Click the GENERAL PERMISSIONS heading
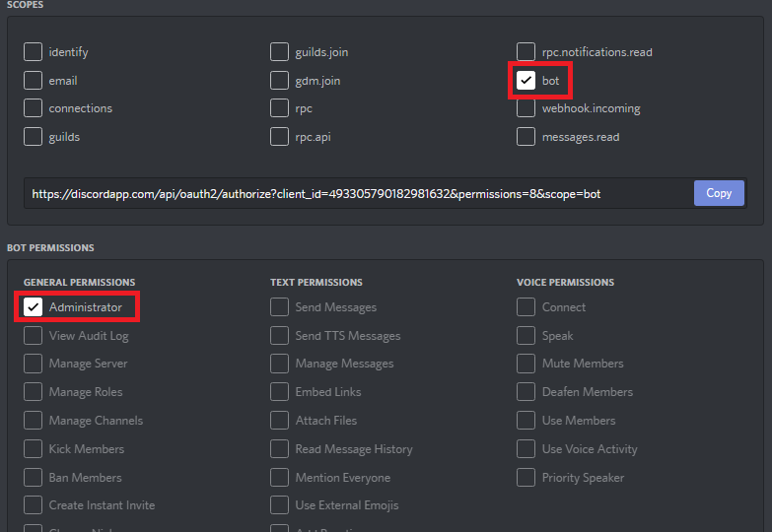 (79, 283)
